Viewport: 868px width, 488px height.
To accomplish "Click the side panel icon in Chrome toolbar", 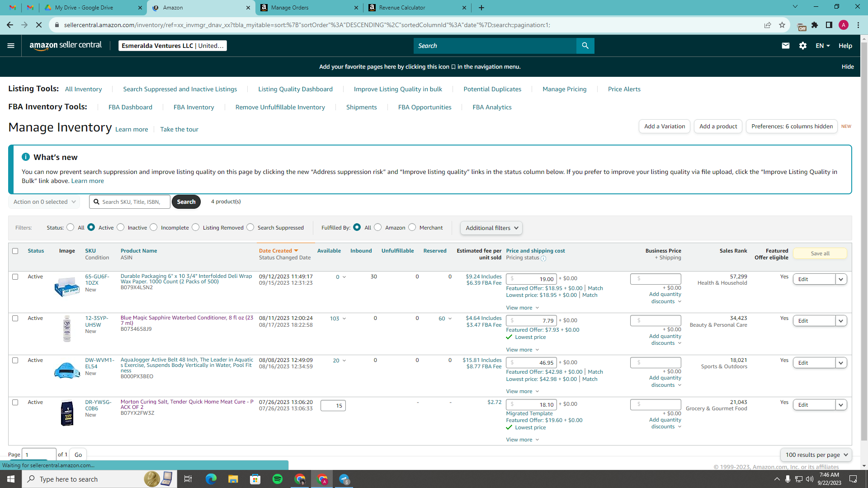I will coord(829,25).
